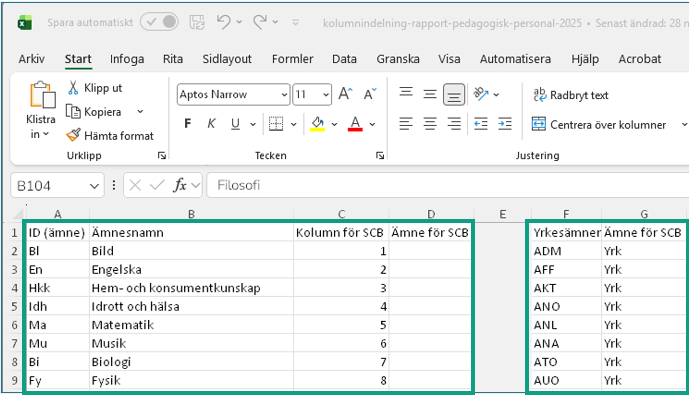Click the Undo arrow icon

tap(224, 22)
